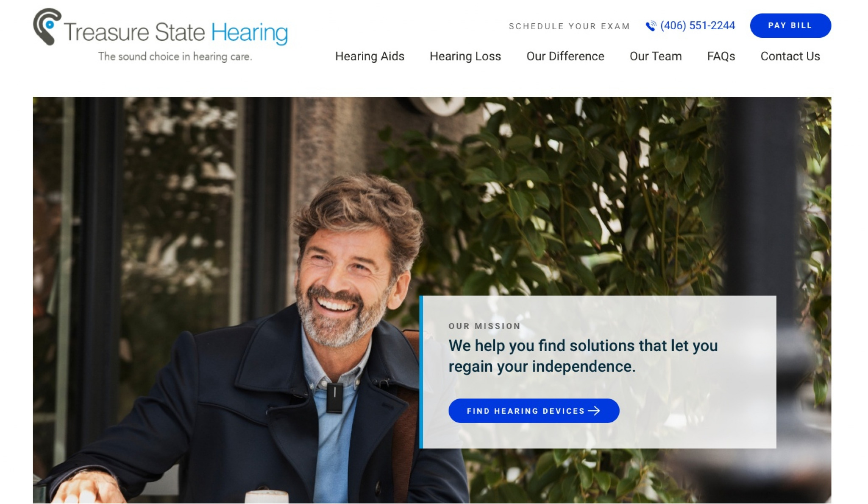Click the mission statement headline
Screen dimensions: 868x504
click(583, 356)
